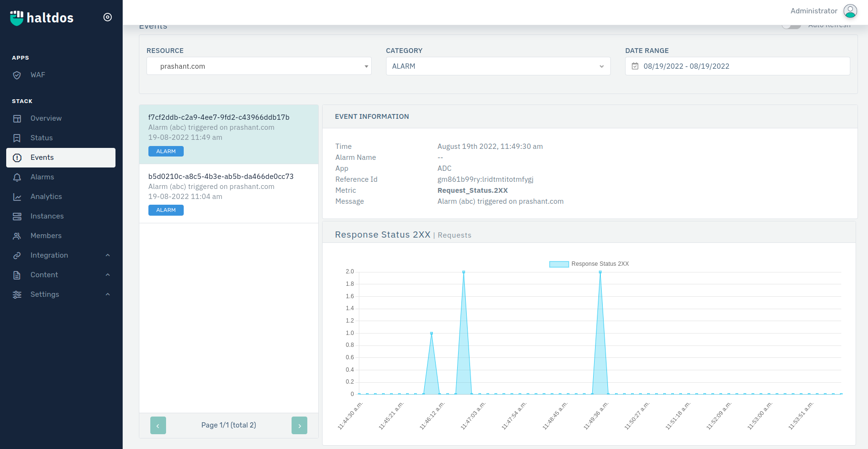Go to next page of events

coord(299,425)
